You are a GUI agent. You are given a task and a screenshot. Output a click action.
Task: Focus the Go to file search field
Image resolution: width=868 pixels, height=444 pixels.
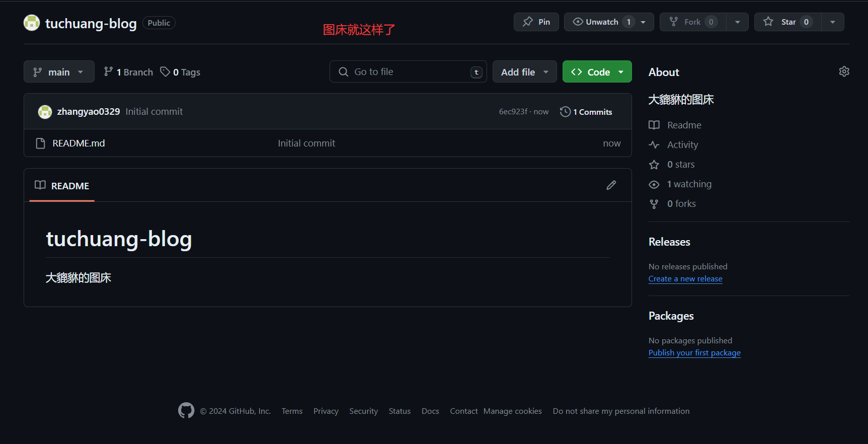(408, 71)
